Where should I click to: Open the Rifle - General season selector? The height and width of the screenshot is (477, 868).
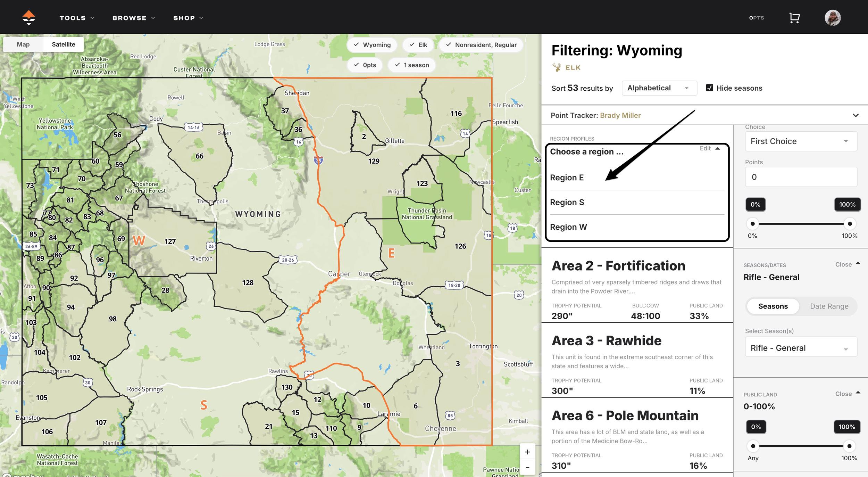(x=800, y=348)
